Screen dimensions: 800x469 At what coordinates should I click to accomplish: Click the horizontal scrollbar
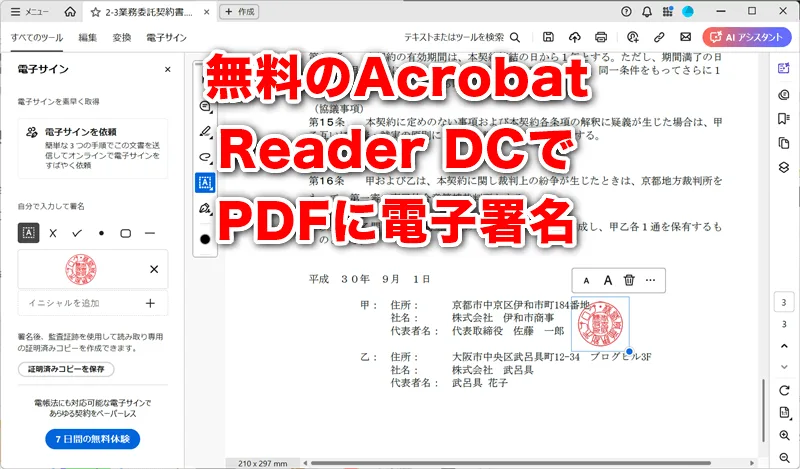(x=510, y=463)
